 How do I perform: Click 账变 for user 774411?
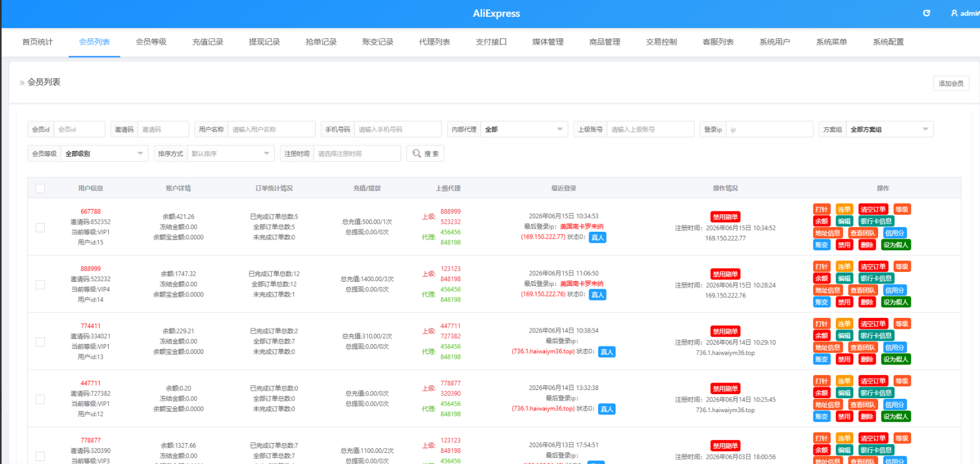[x=822, y=359]
